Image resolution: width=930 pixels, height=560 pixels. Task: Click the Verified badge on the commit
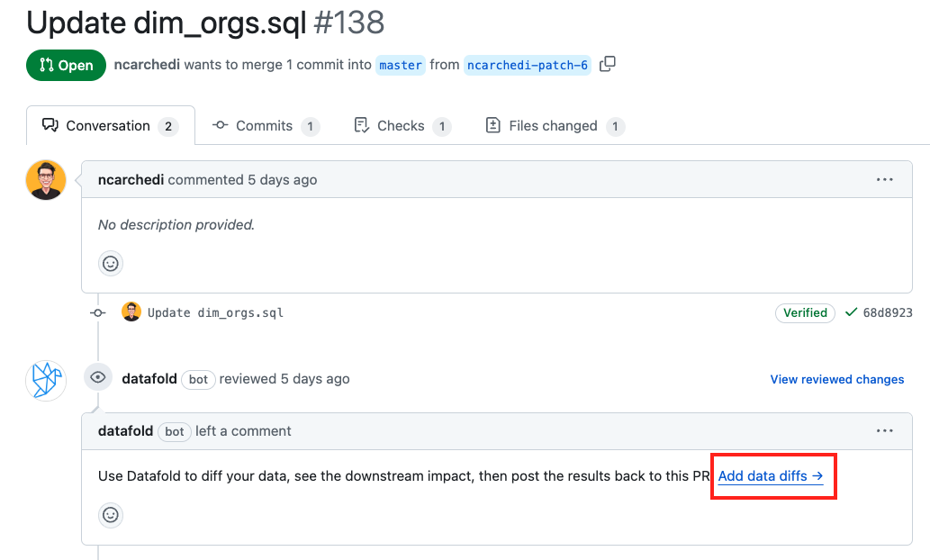(805, 312)
